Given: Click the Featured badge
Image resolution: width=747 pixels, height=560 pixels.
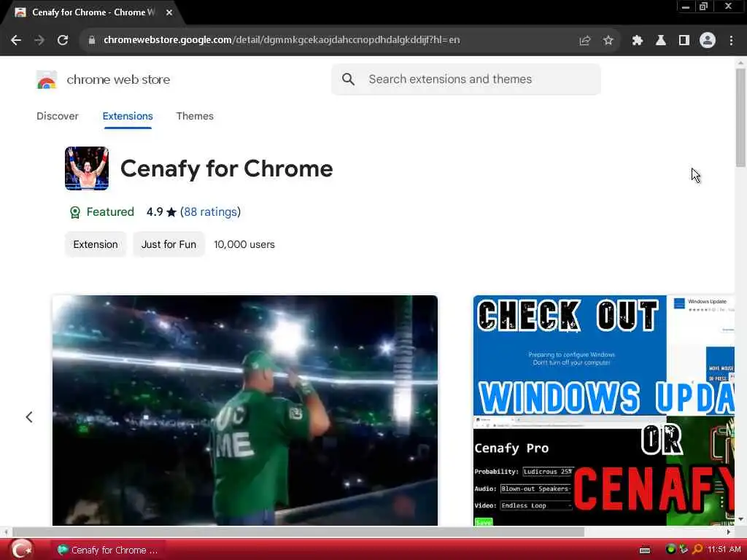Looking at the screenshot, I should (x=101, y=212).
